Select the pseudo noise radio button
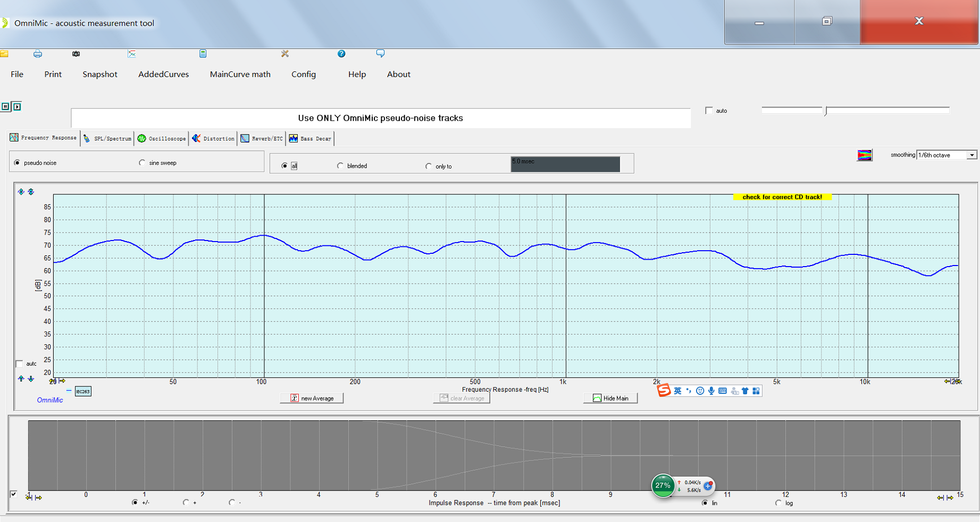980x522 pixels. tap(18, 163)
